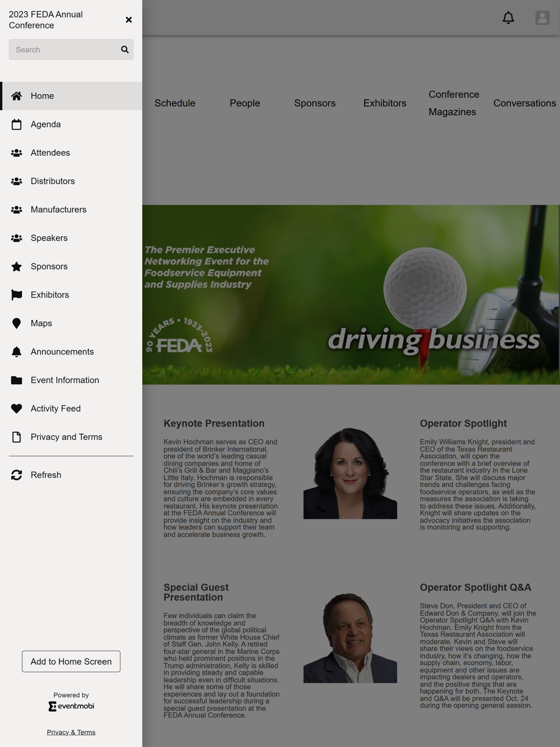
Task: Open Activity Feed in the side menu
Action: [71, 409]
